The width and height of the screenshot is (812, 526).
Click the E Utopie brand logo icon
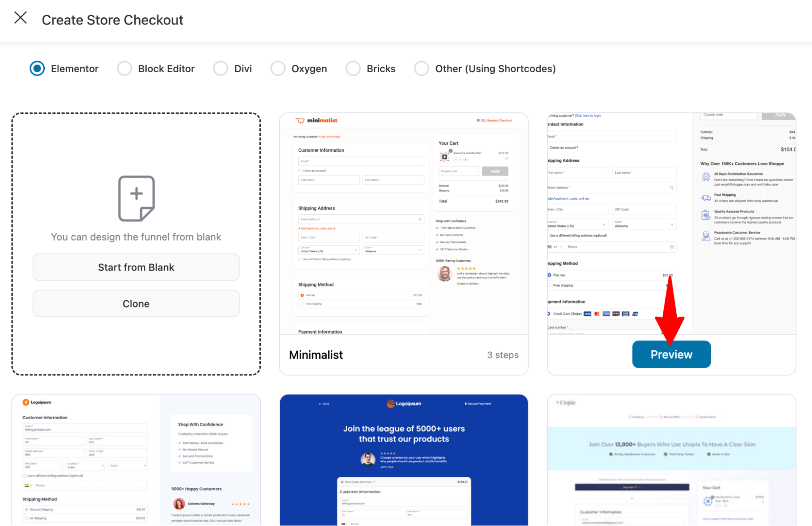[x=565, y=403]
